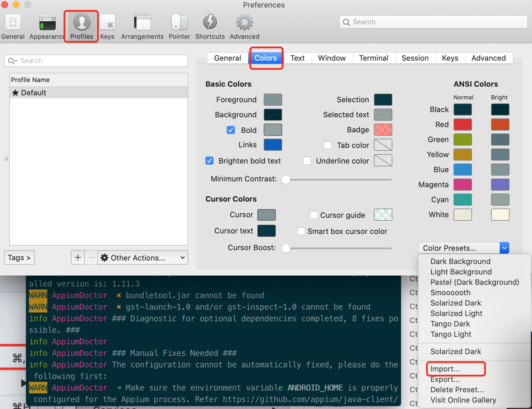Open the ANSI Red normal swatch

tap(463, 124)
